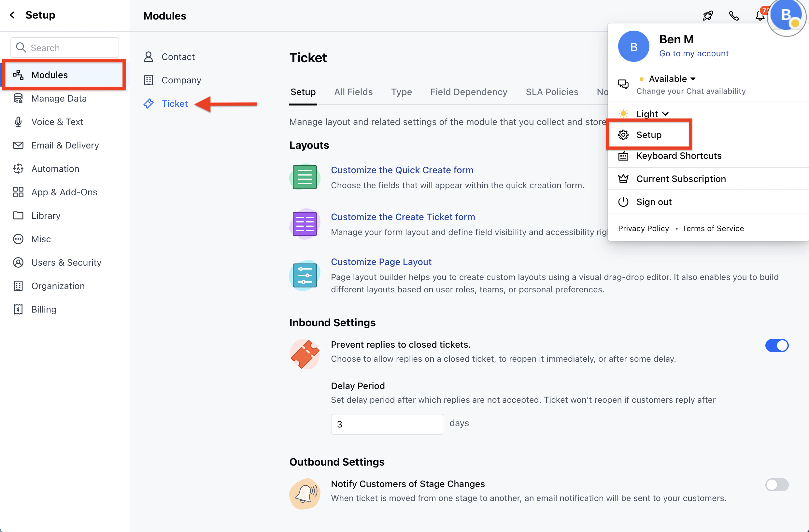
Task: Open Customize the Quick Create form link
Action: [402, 170]
